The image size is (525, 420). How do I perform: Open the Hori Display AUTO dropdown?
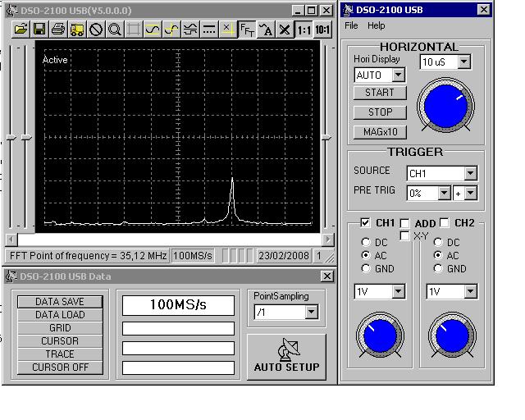coord(399,75)
